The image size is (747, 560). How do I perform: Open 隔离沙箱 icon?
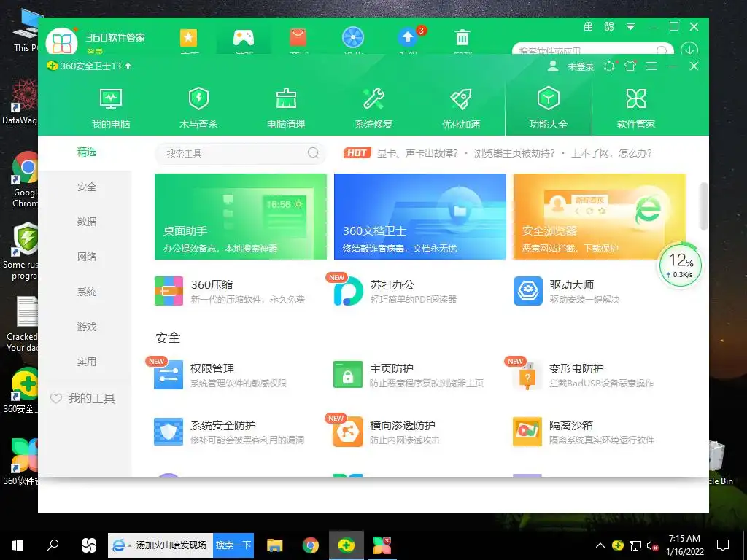pos(527,432)
